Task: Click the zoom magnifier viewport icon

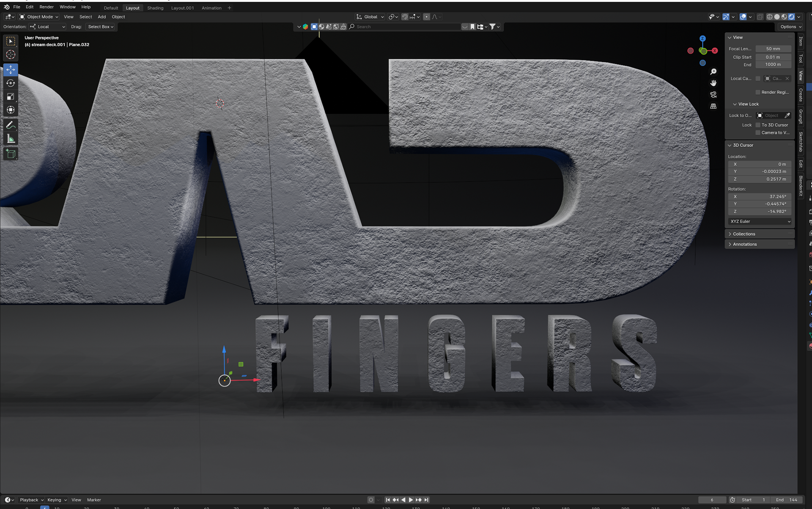Action: pyautogui.click(x=713, y=72)
